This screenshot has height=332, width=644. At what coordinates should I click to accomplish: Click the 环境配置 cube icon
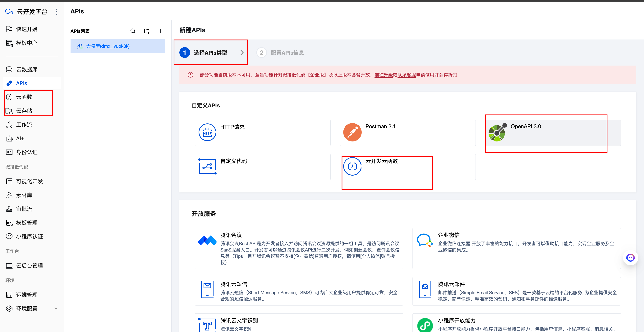(9, 308)
